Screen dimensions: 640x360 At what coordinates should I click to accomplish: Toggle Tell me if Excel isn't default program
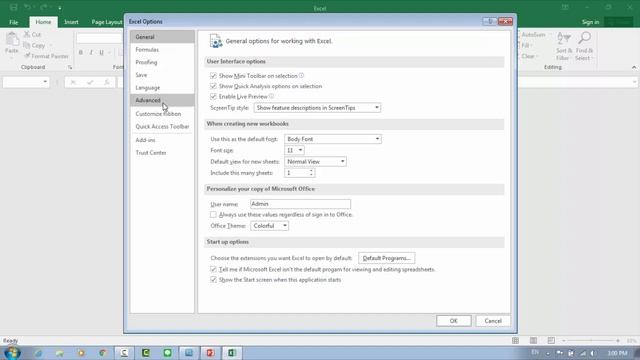coord(213,269)
